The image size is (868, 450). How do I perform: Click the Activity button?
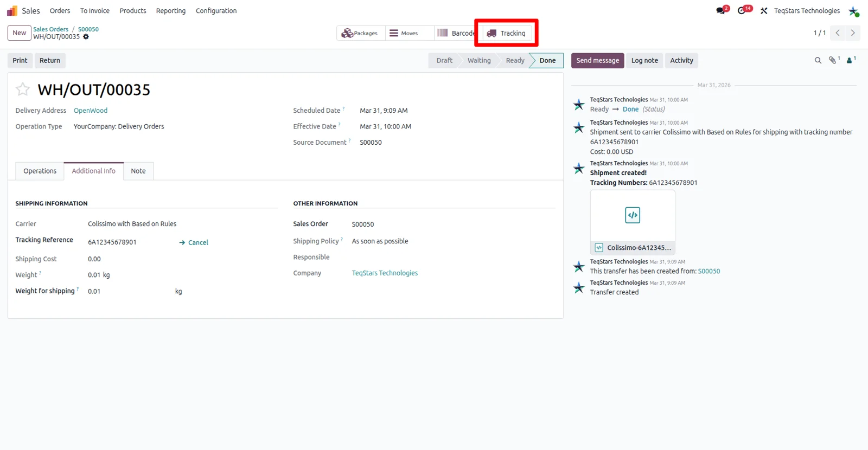[x=681, y=61]
